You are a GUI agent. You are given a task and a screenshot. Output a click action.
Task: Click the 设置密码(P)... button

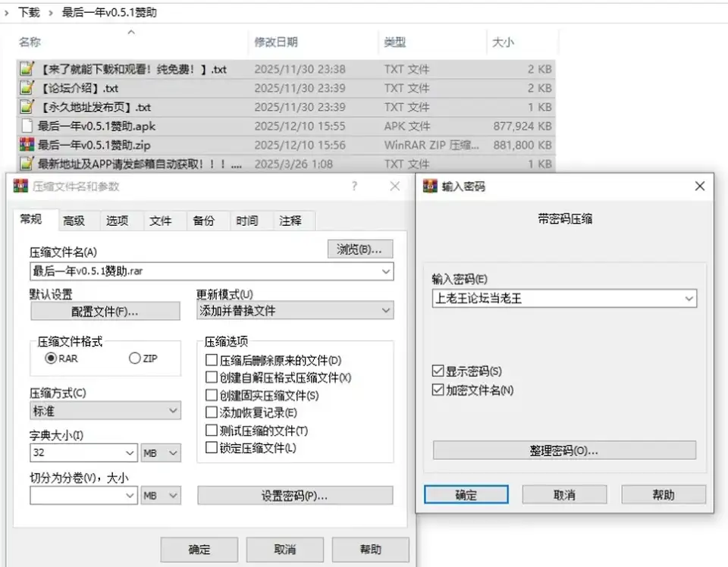[x=295, y=496]
